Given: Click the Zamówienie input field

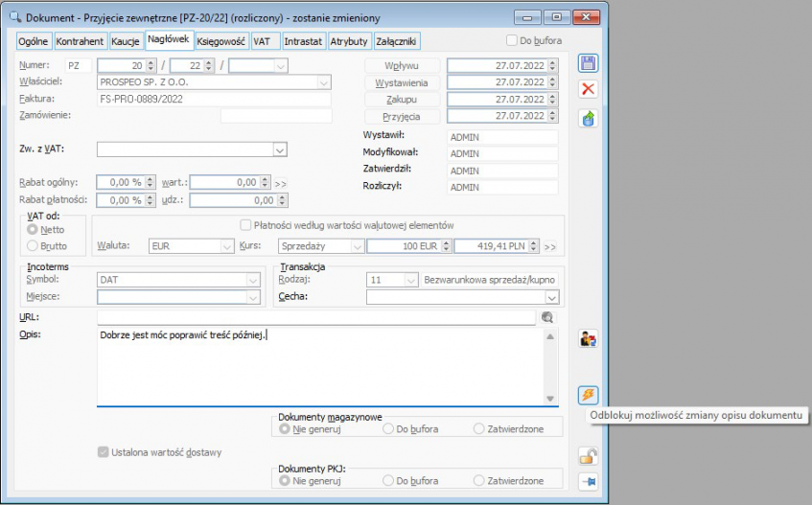Looking at the screenshot, I should [276, 116].
